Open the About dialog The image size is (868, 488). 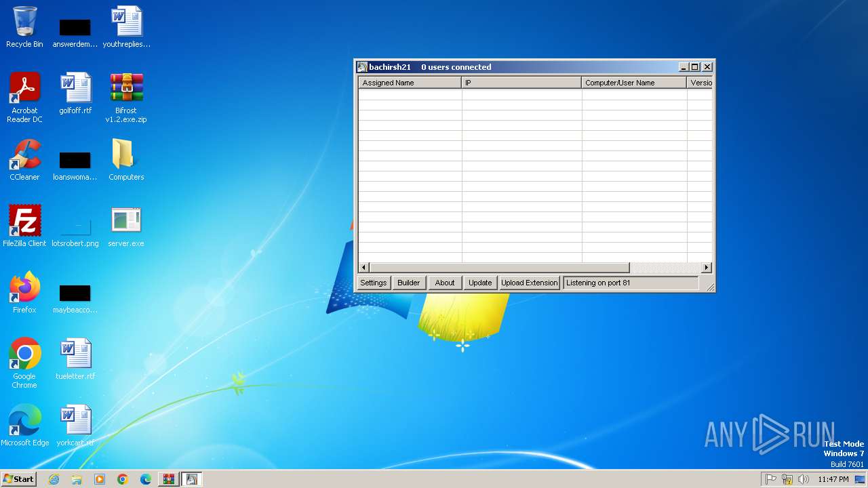point(445,283)
